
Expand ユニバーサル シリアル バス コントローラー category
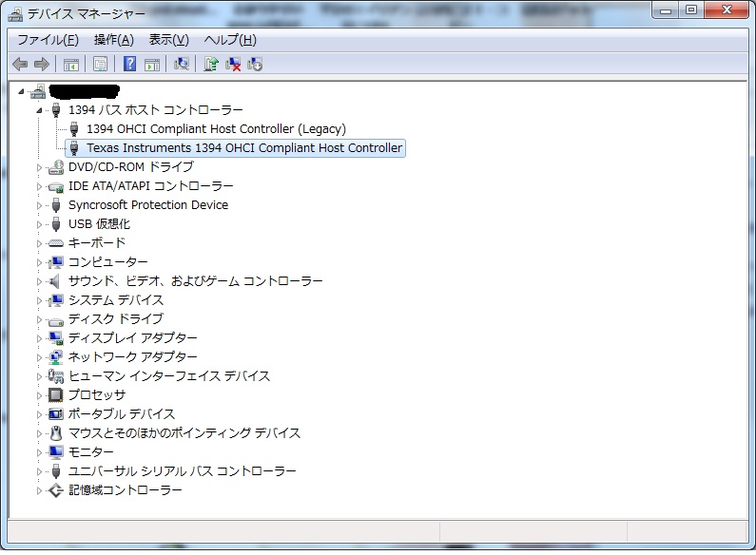(39, 471)
